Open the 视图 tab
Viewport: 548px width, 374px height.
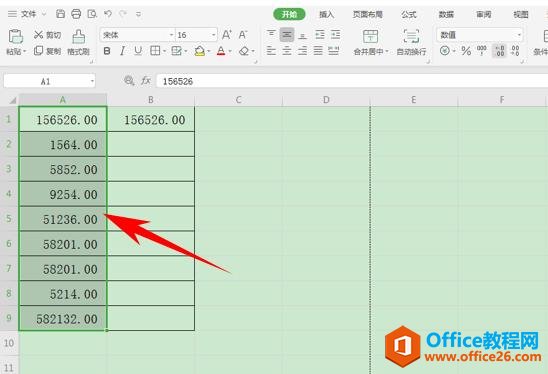[521, 14]
